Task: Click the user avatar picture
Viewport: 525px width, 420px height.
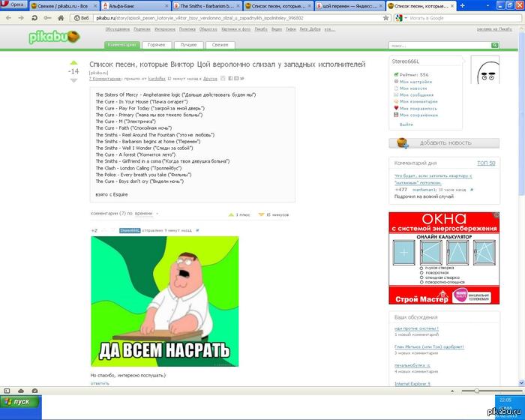Action: [485, 70]
